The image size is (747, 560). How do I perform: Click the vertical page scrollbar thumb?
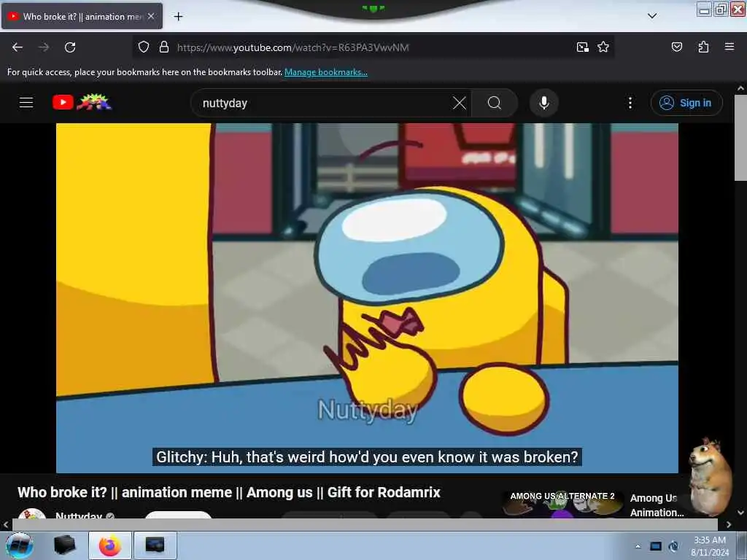[740, 137]
